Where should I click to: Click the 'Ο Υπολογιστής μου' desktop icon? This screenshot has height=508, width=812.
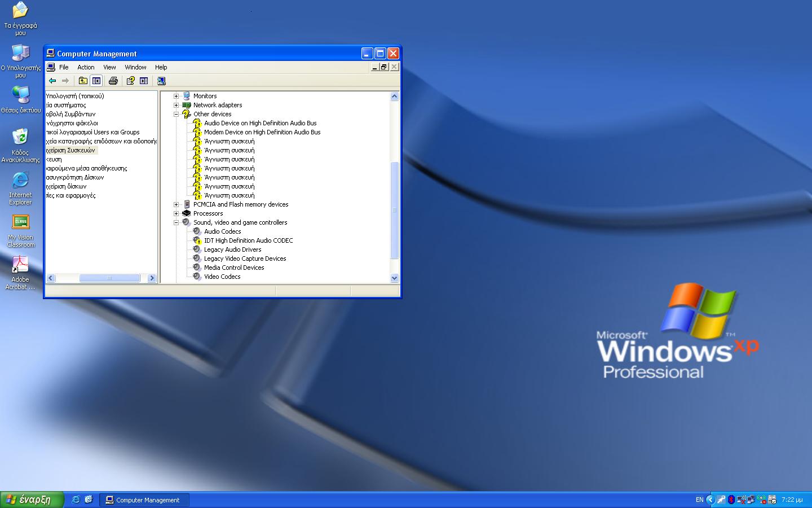pos(20,61)
